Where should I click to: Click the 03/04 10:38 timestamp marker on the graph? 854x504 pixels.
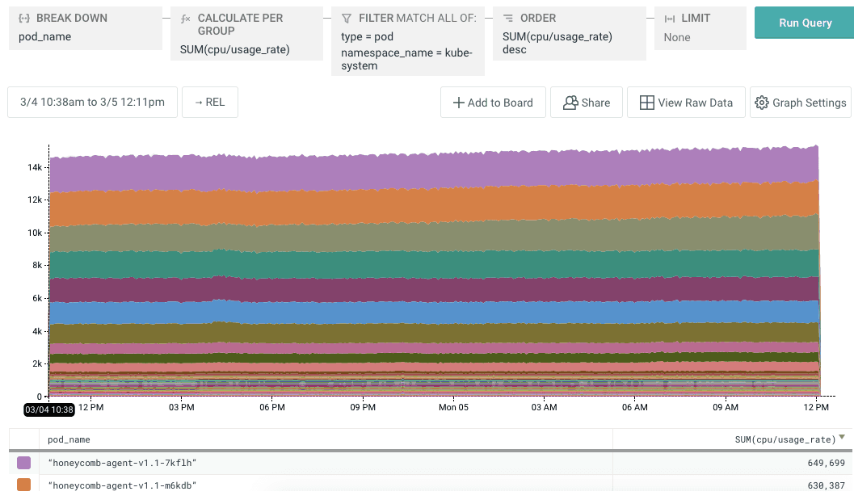pyautogui.click(x=48, y=409)
